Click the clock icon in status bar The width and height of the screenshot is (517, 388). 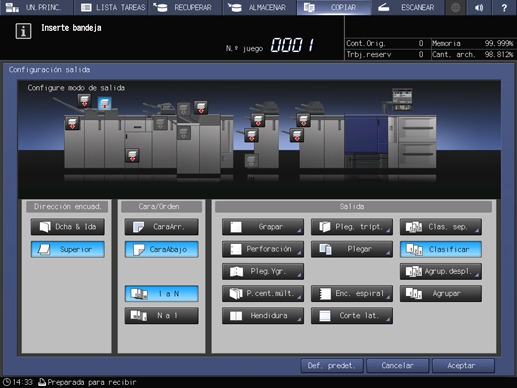click(7, 382)
